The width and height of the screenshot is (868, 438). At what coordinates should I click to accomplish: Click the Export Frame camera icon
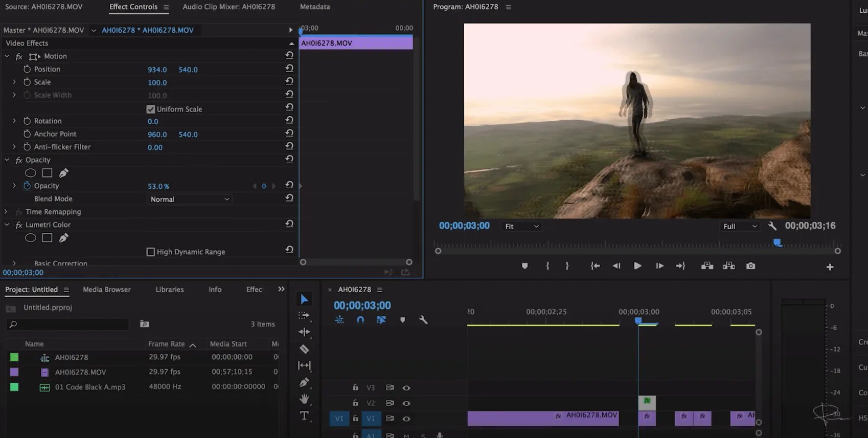click(x=750, y=266)
